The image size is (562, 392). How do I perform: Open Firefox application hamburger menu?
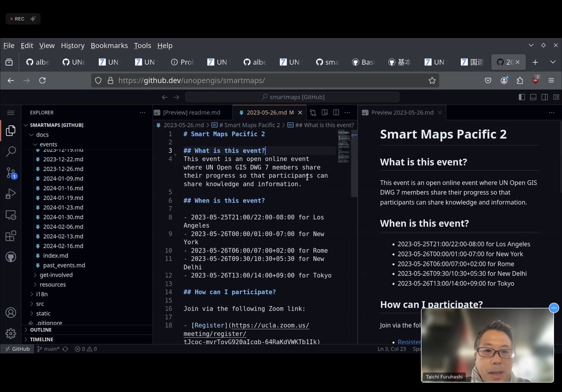pos(551,80)
